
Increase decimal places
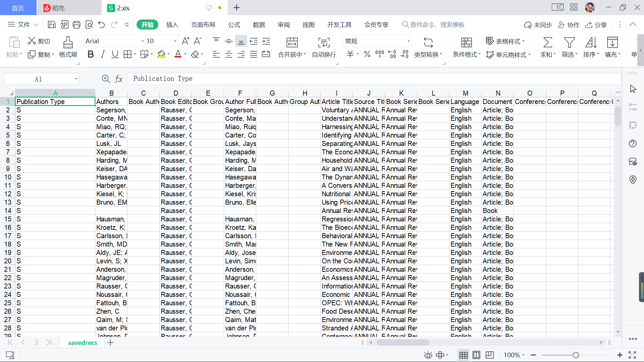(x=392, y=54)
